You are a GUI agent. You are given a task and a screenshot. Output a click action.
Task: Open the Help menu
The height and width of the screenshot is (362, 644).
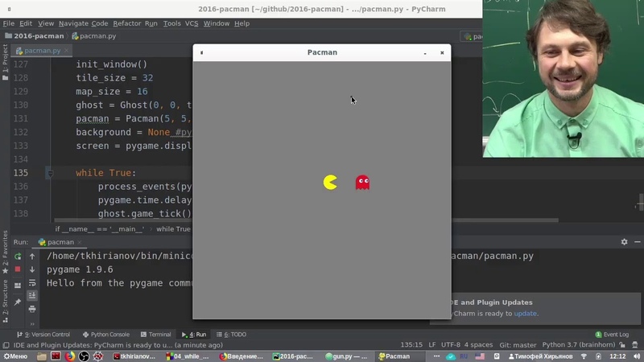242,23
